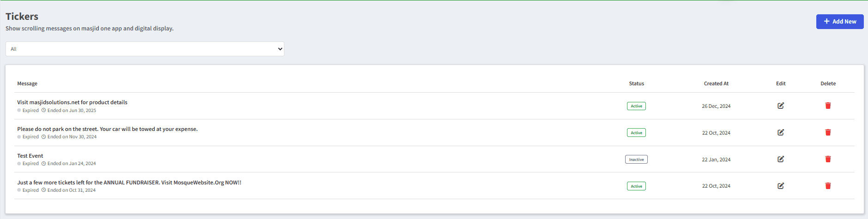Delete the masjidsolutions.net ticker

coord(828,106)
